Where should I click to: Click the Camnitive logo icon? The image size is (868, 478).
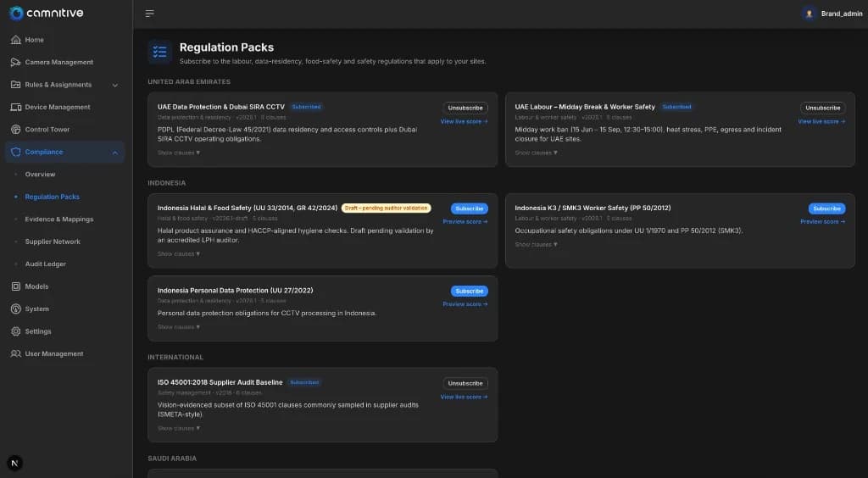(16, 14)
